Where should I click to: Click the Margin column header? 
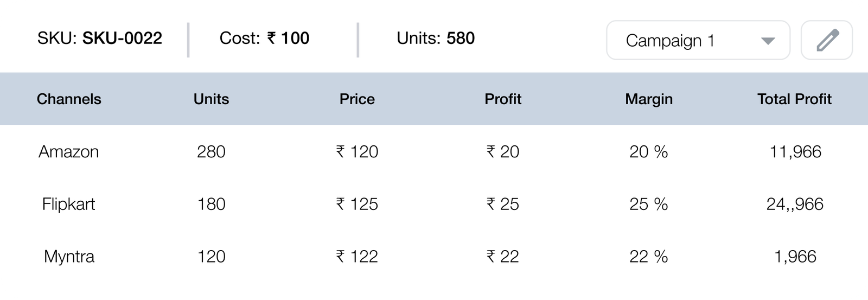coord(649,99)
